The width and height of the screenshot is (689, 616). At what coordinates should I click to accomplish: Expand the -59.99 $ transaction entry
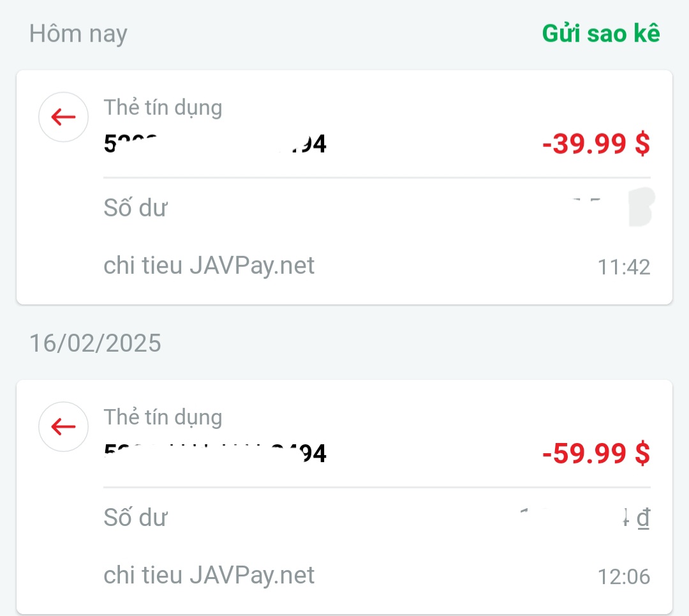tap(344, 495)
